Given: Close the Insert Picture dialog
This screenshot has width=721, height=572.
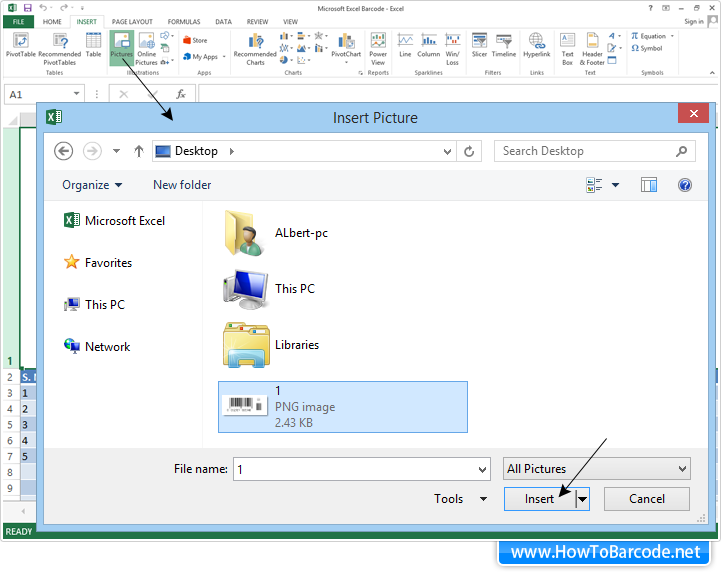Looking at the screenshot, I should pyautogui.click(x=693, y=114).
